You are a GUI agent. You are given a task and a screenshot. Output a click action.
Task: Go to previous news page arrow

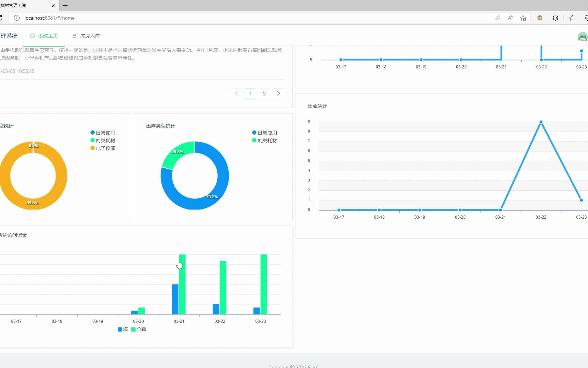click(237, 93)
